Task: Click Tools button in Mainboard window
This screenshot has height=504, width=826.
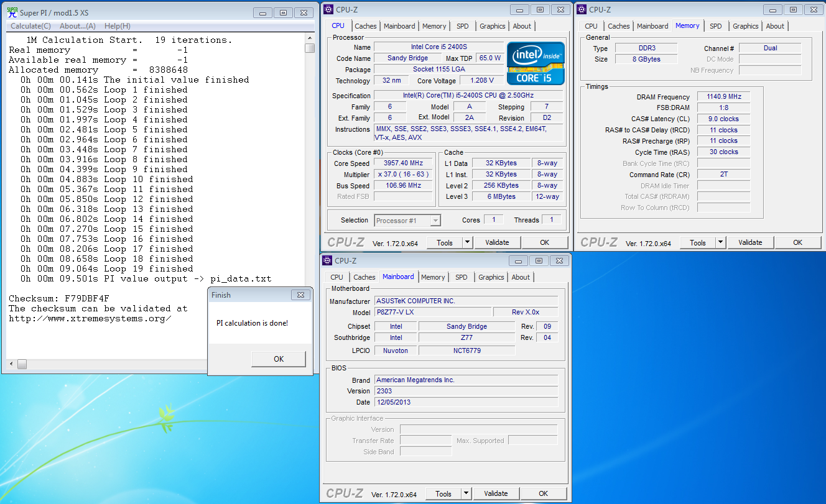Action: pyautogui.click(x=443, y=493)
